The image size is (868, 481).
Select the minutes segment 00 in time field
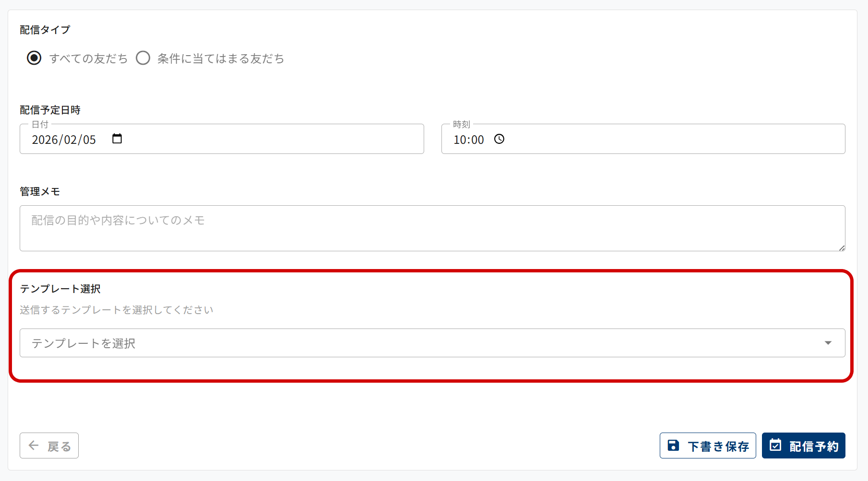[477, 140]
